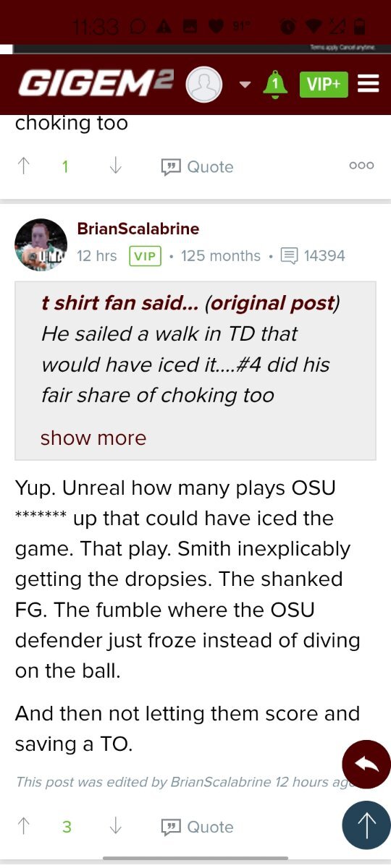391x868 pixels.
Task: Jump to top with blue arrow button
Action: click(x=366, y=825)
